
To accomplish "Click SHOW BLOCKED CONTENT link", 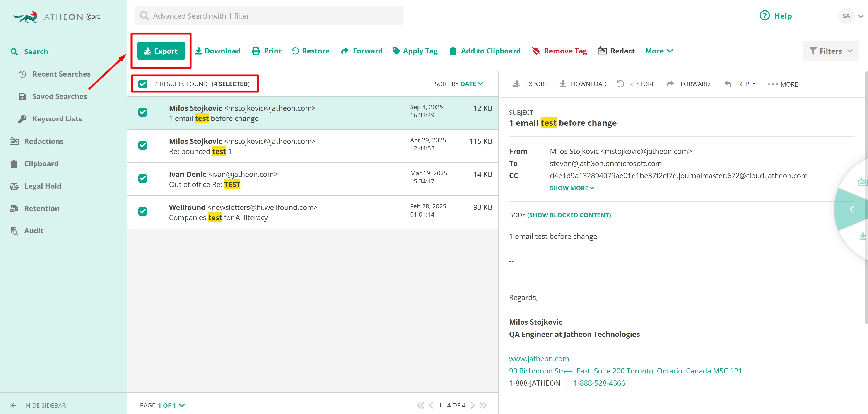I will 569,215.
